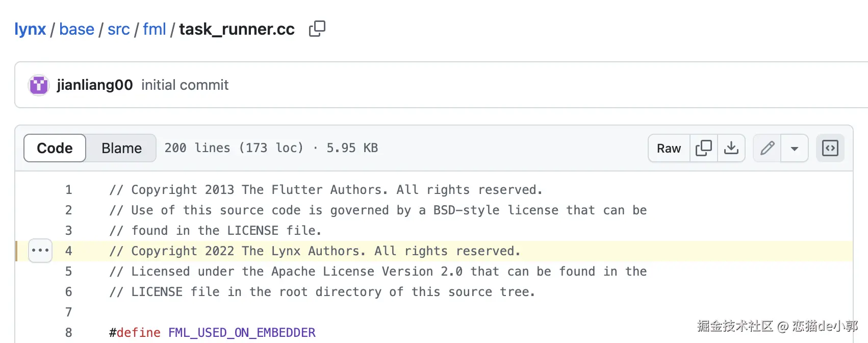Download the raw file icon

731,148
